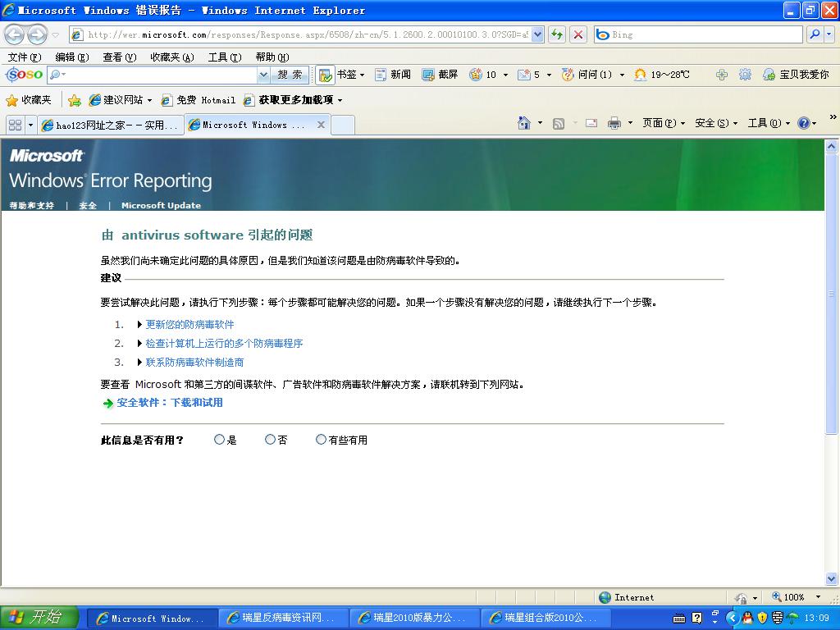Open the 新闻 news toolbar button
Viewport: 840px width, 630px height.
(x=393, y=75)
